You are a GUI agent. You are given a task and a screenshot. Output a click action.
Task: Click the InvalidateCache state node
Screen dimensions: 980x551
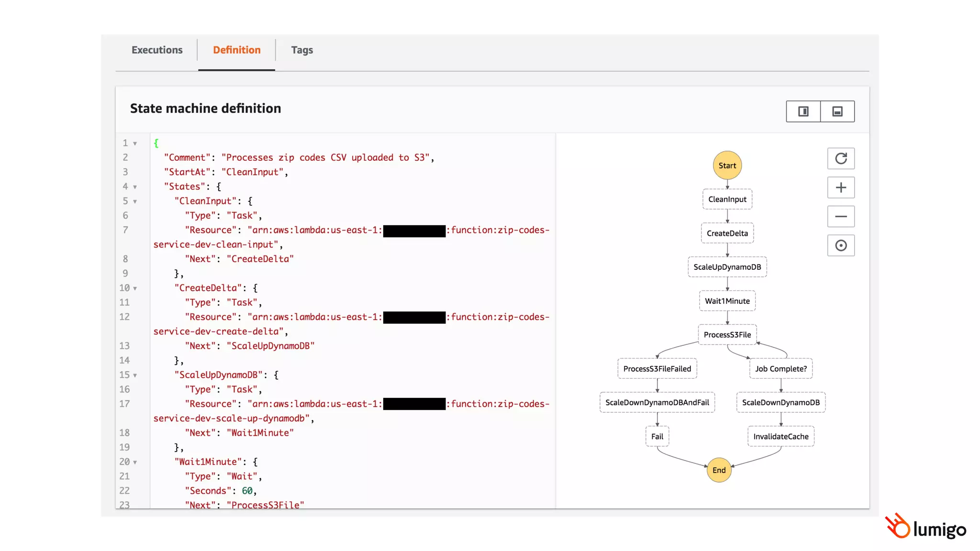[780, 436]
